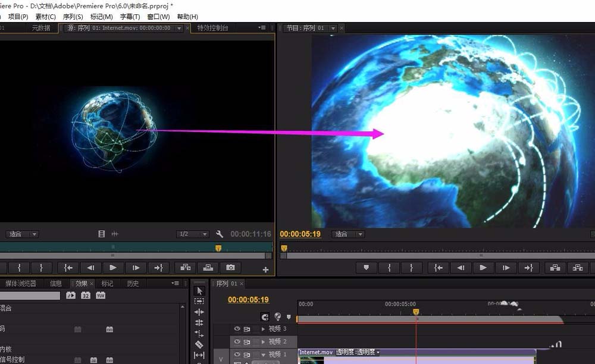Select the Selection arrow tool
Screen dimensions: 595x364
[x=199, y=291]
